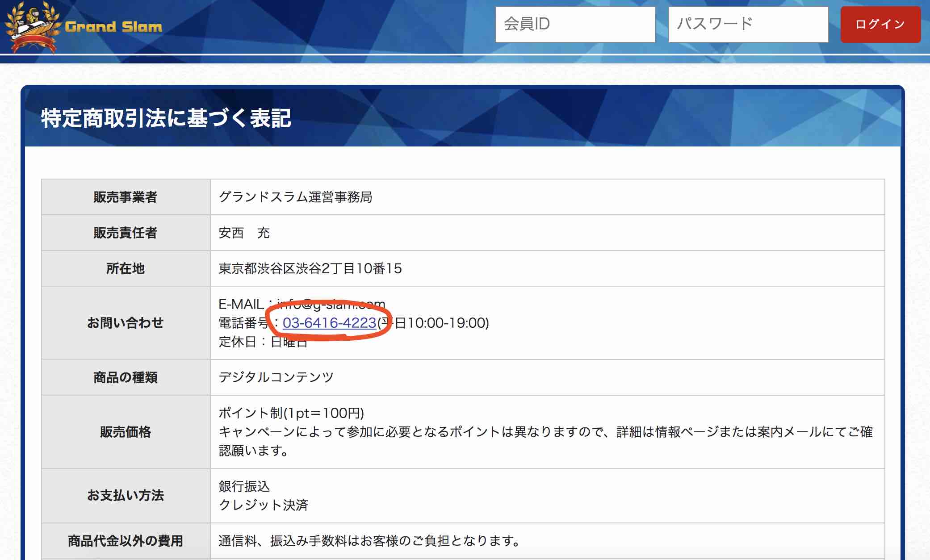Screen dimensions: 930x560
Task: Click クレジット決済 payment method text
Action: 264,505
